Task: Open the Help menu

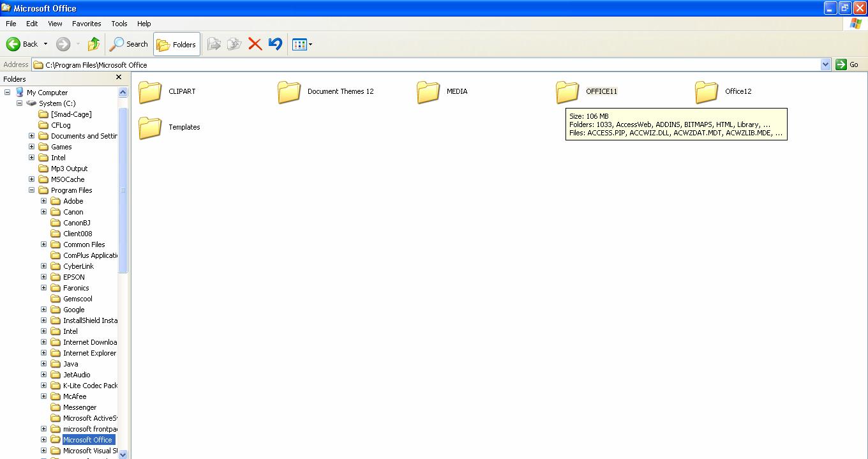Action: click(x=144, y=24)
